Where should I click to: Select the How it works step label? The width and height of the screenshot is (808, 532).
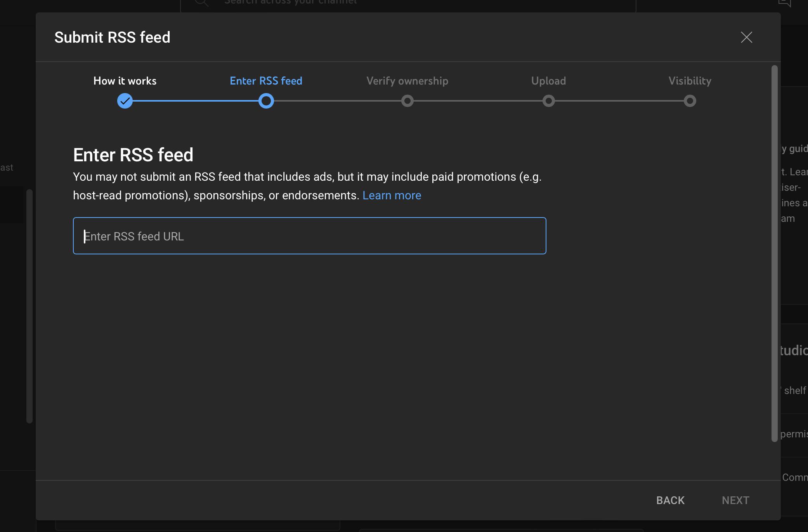coord(125,81)
